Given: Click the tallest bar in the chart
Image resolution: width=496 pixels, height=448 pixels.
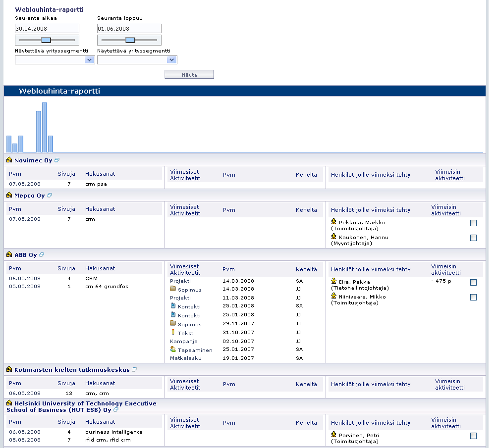Looking at the screenshot, I should pos(45,127).
